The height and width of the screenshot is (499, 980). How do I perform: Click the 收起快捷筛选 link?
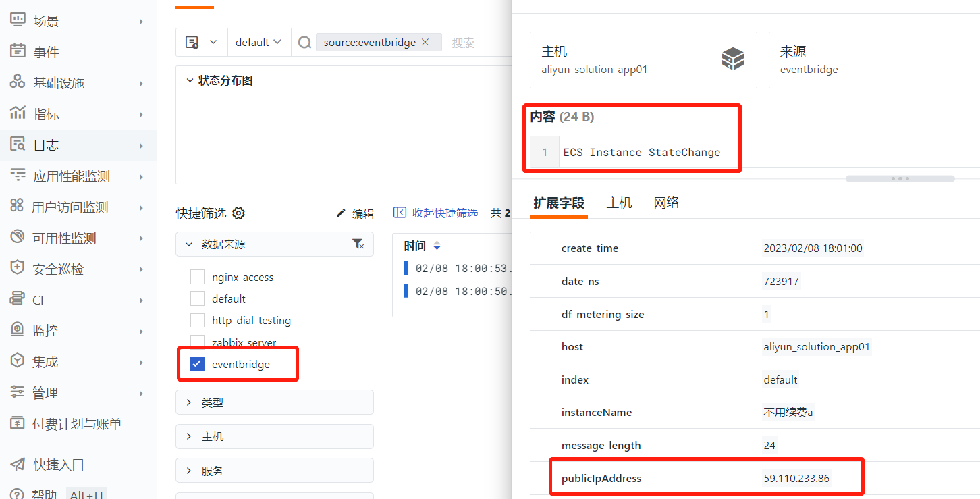435,213
